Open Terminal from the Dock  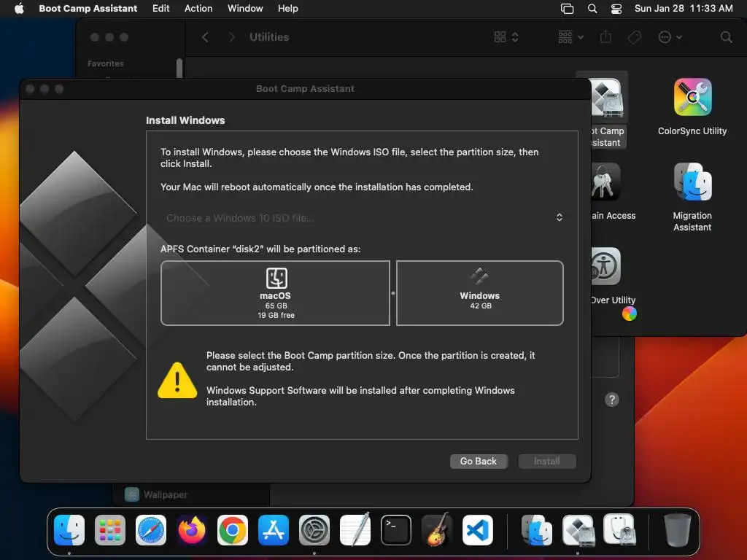click(x=396, y=529)
